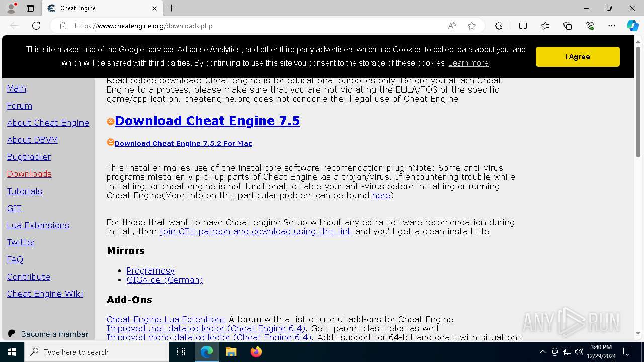644x362 pixels.
Task: Open the FAQ sidebar link
Action: [15, 259]
